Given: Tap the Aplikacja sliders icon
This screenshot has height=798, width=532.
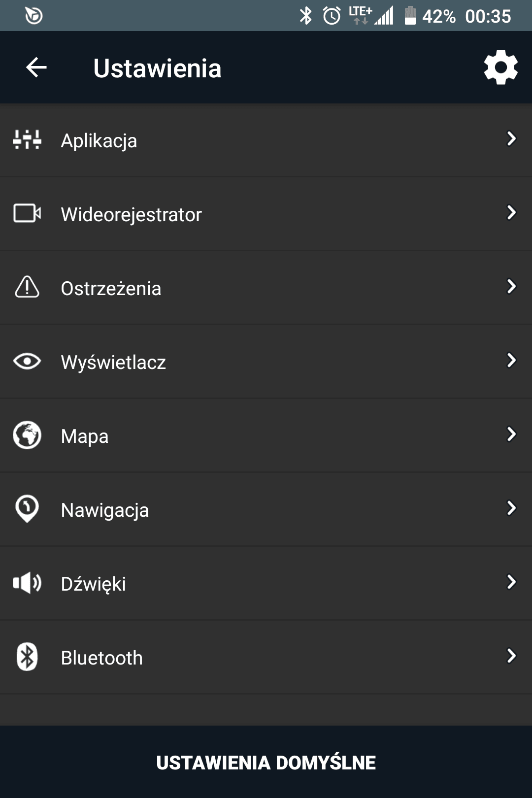Looking at the screenshot, I should [x=27, y=140].
